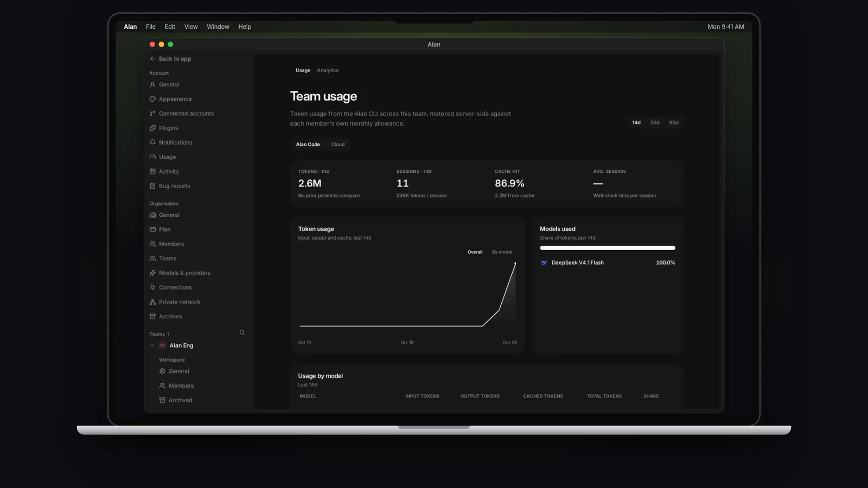Open the Connected accounts branch icon
The height and width of the screenshot is (488, 868).
(x=152, y=113)
